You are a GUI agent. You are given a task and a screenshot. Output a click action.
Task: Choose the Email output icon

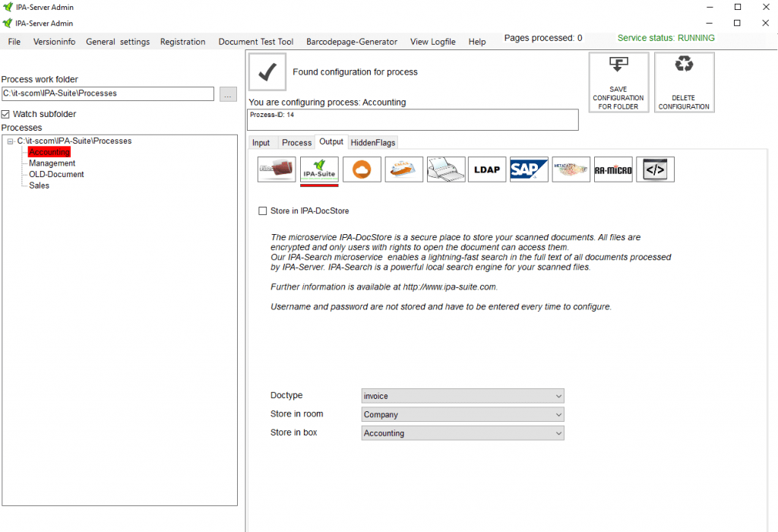[403, 169]
